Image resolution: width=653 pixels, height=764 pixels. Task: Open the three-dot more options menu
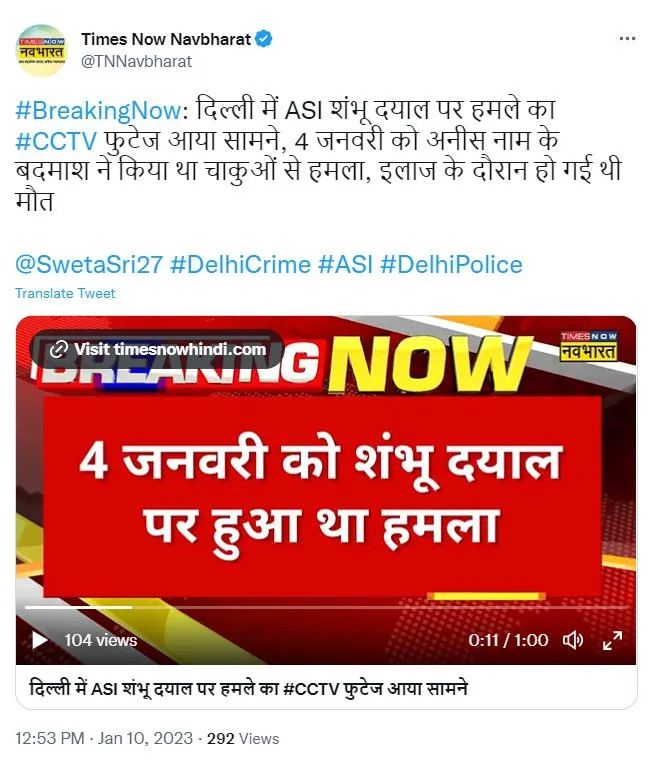[x=627, y=38]
